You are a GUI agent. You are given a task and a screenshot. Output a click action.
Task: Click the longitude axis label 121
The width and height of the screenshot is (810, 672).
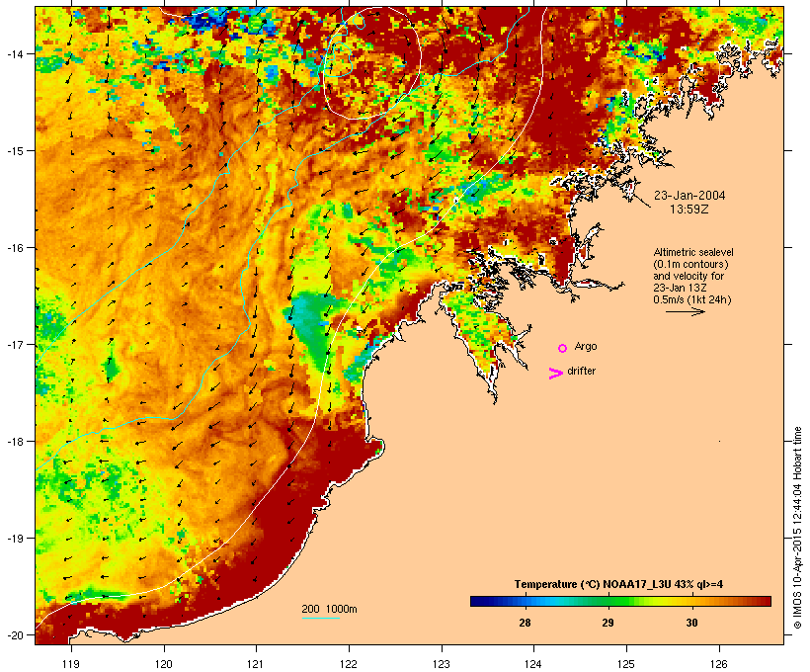[x=256, y=664]
